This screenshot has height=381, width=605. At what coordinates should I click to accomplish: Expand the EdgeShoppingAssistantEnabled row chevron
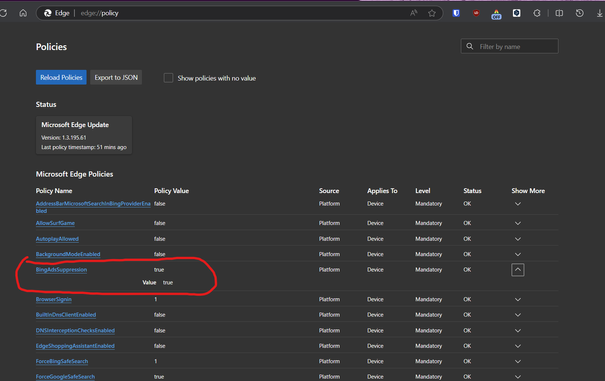518,346
